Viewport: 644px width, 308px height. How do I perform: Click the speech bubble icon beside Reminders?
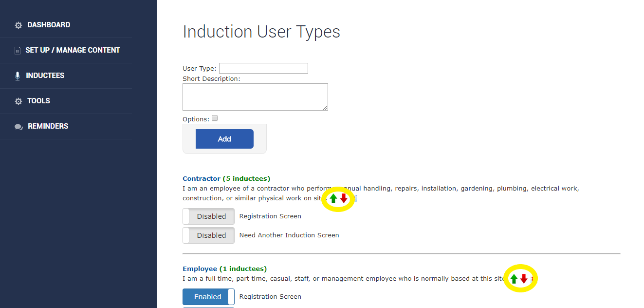tap(18, 127)
